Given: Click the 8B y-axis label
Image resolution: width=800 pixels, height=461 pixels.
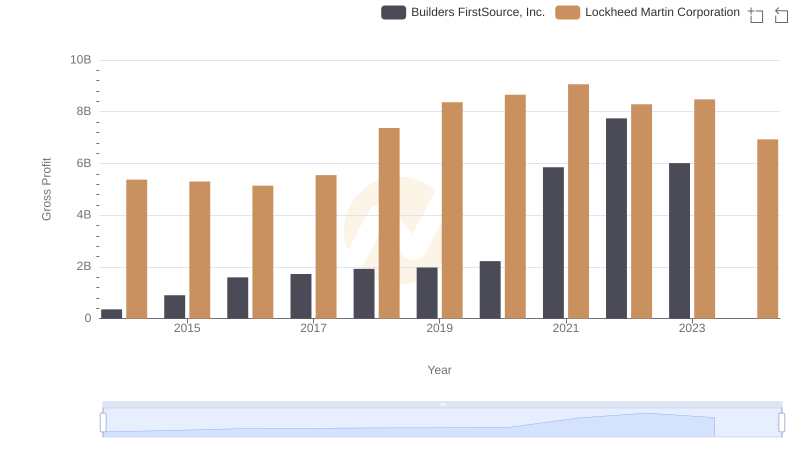Looking at the screenshot, I should point(84,111).
